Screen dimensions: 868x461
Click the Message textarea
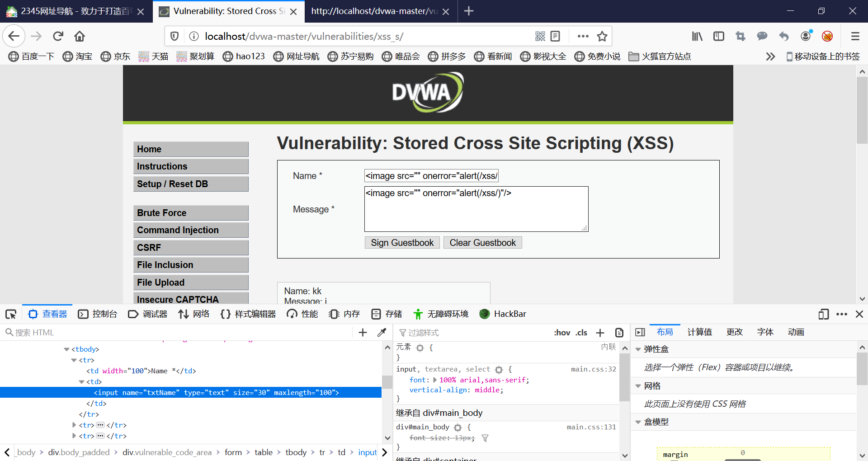476,209
